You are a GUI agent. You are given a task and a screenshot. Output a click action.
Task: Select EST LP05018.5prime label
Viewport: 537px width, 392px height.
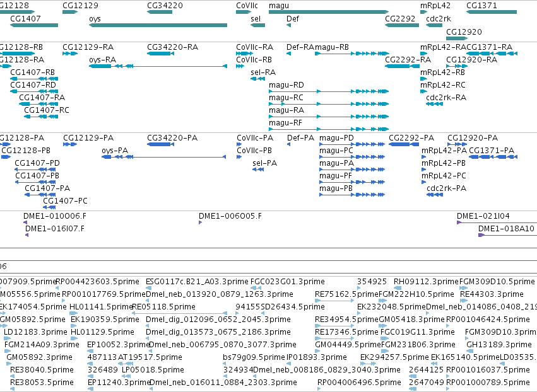click(x=153, y=370)
